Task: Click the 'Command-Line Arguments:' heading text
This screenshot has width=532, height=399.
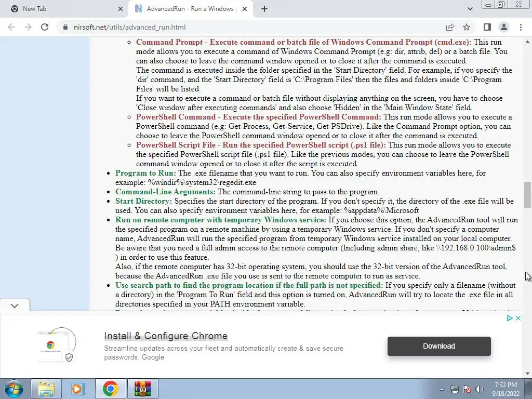Action: click(165, 192)
